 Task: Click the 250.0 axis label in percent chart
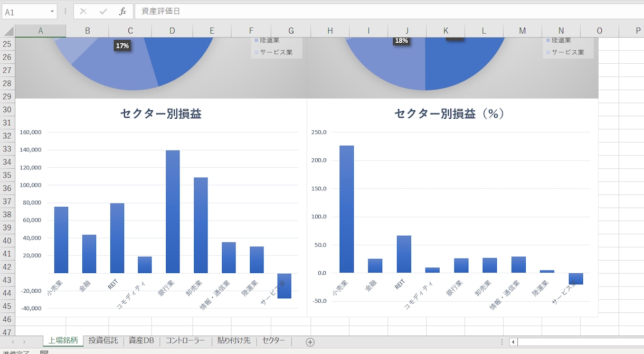[319, 132]
